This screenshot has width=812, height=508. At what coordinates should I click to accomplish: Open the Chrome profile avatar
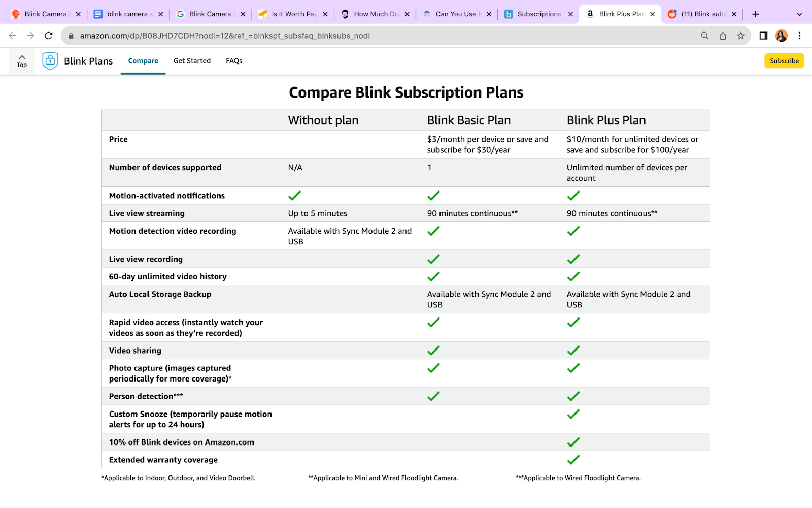pyautogui.click(x=782, y=36)
